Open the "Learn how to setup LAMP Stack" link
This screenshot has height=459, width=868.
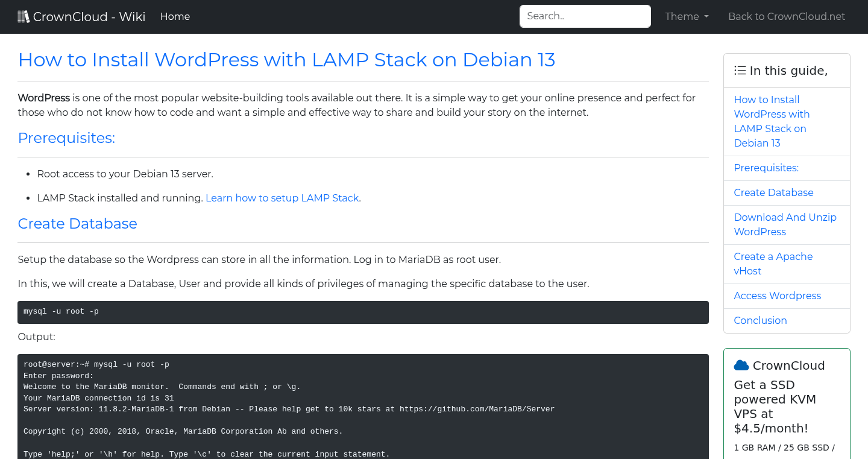coord(282,198)
